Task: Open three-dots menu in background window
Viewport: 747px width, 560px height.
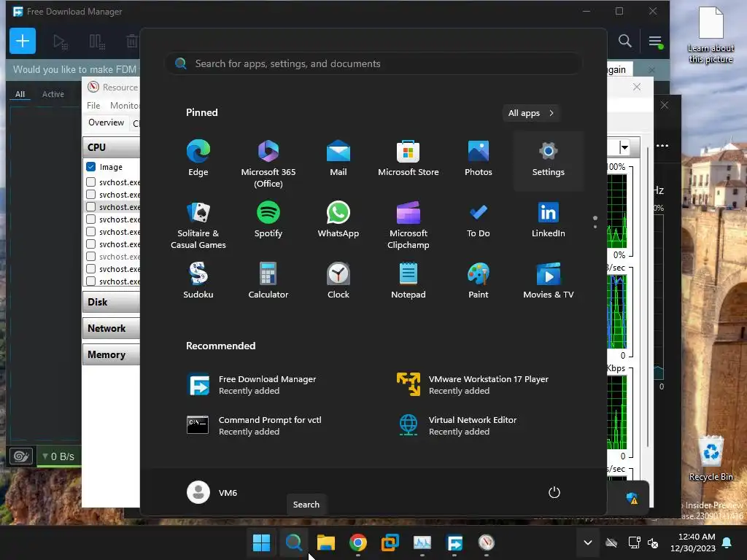Action: (662, 146)
